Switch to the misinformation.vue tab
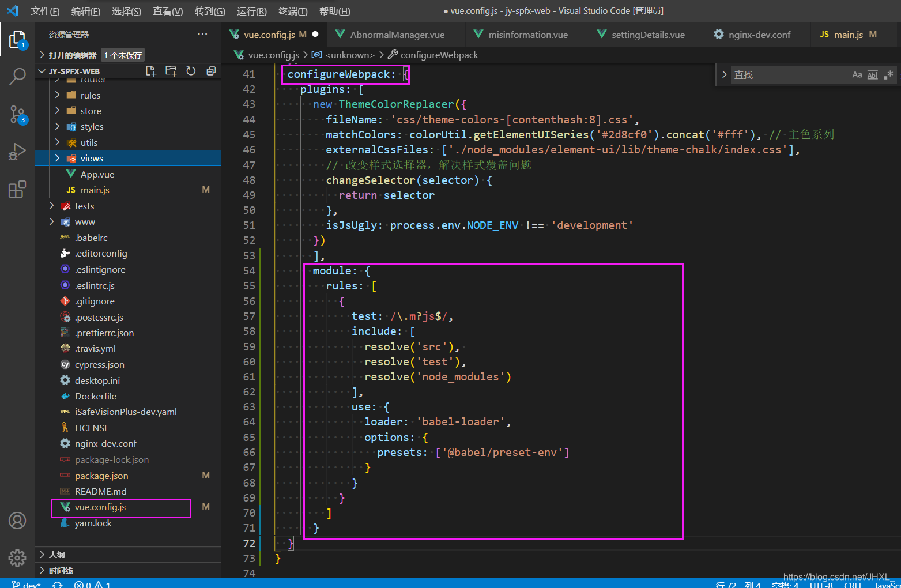 527,35
